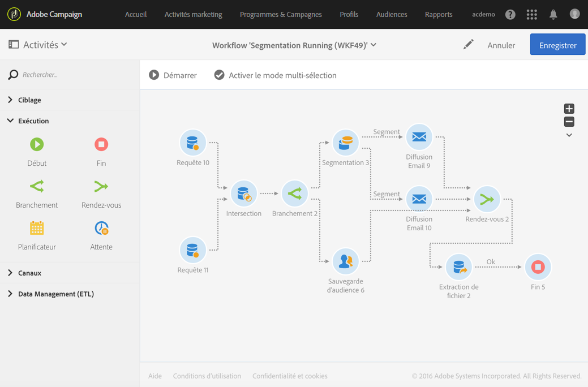The height and width of the screenshot is (387, 588).
Task: Open the Activités panel dropdown
Action: [x=38, y=45]
